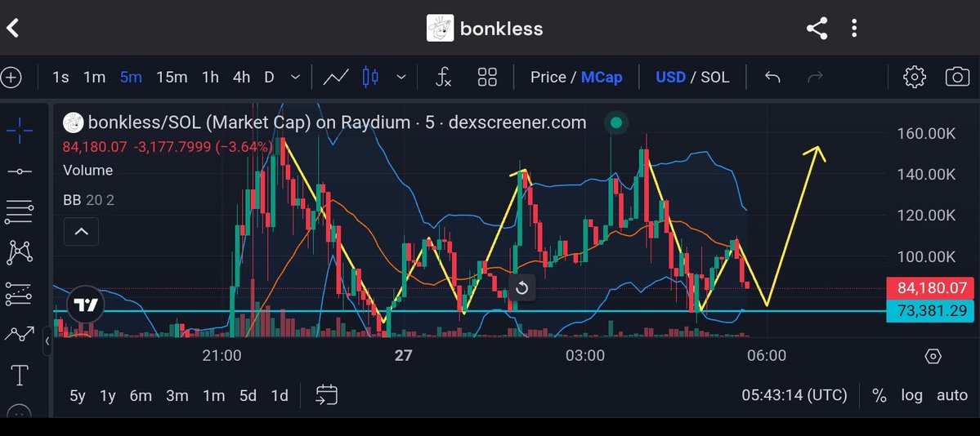980x436 pixels.
Task: Choose the price range measuring tool
Action: pos(20,334)
